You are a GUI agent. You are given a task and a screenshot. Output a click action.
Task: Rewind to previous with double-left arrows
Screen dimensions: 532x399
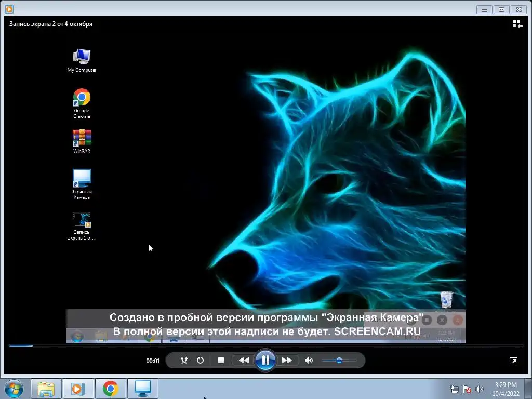pyautogui.click(x=244, y=360)
